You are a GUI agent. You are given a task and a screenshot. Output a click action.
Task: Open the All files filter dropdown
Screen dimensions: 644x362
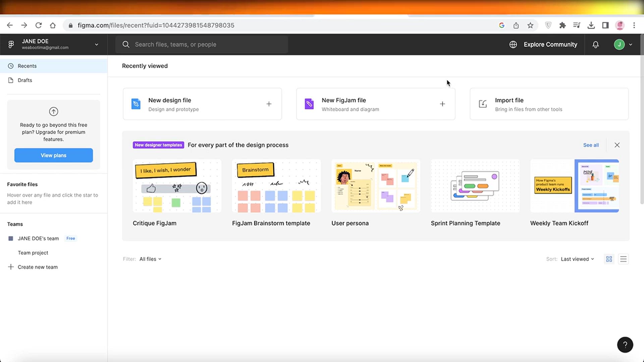[150, 259]
